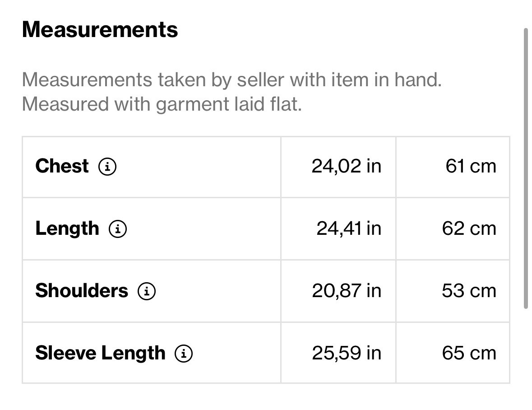Click the 24,41 in length value
This screenshot has width=532, height=410.
tap(349, 228)
